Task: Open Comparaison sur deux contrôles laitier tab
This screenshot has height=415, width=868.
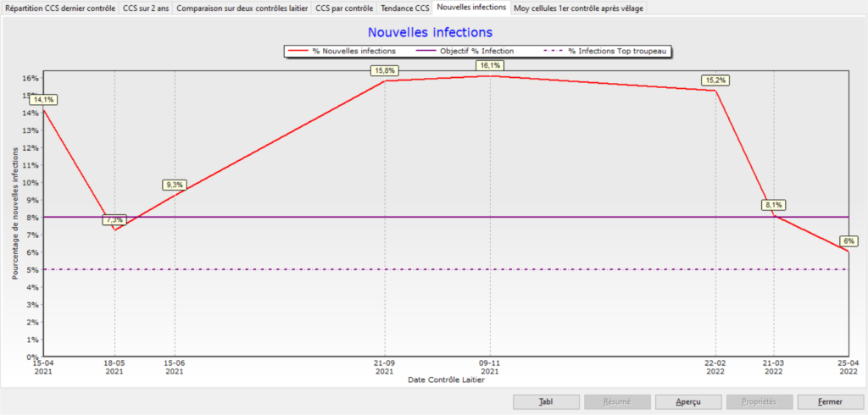Action: [x=242, y=8]
